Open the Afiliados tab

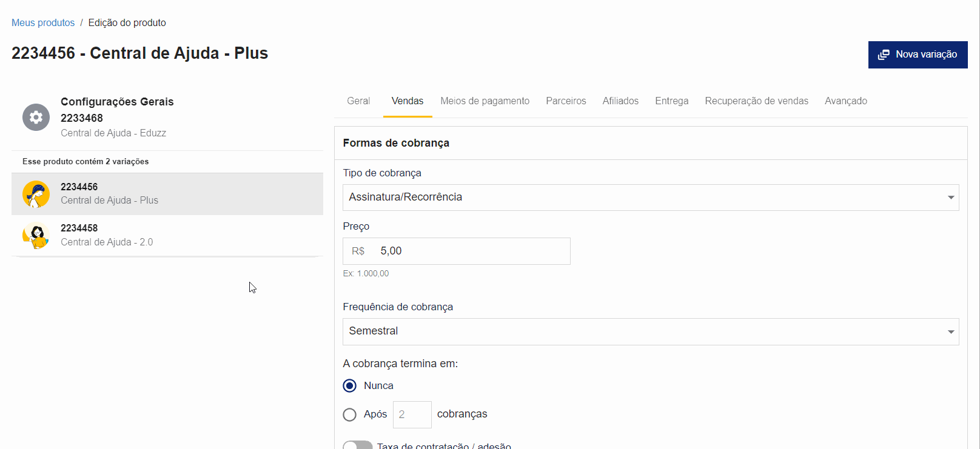pos(620,101)
